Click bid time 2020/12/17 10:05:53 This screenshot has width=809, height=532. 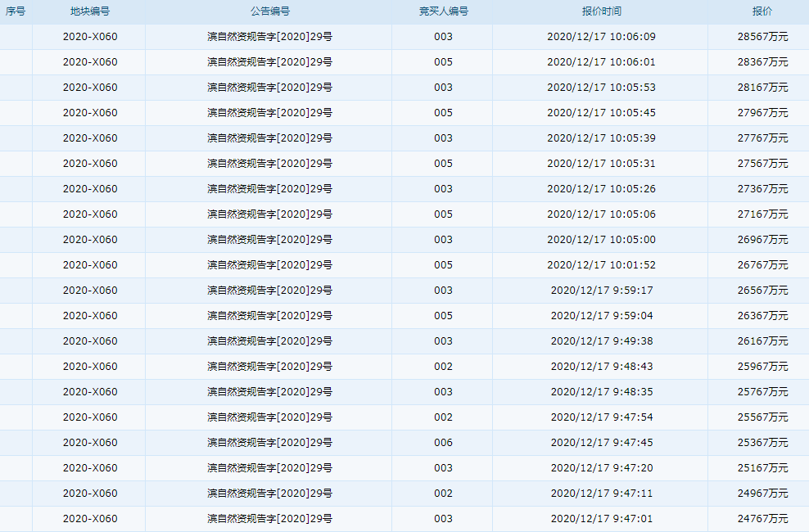[601, 87]
